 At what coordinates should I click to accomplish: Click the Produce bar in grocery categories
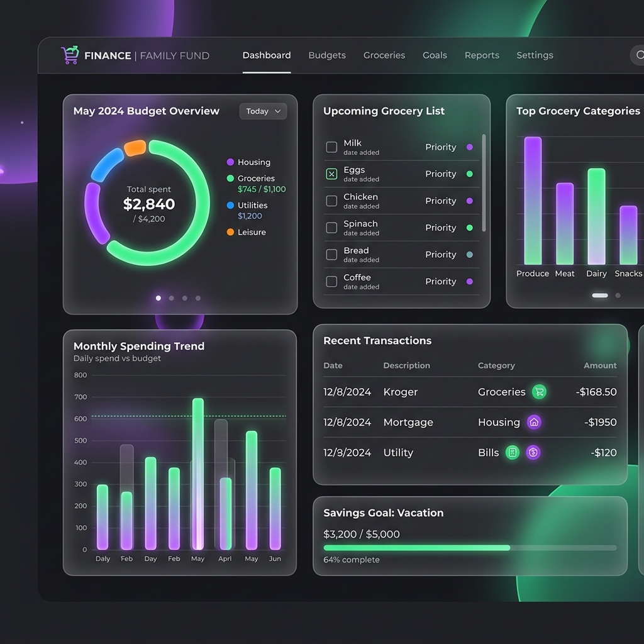pos(533,201)
